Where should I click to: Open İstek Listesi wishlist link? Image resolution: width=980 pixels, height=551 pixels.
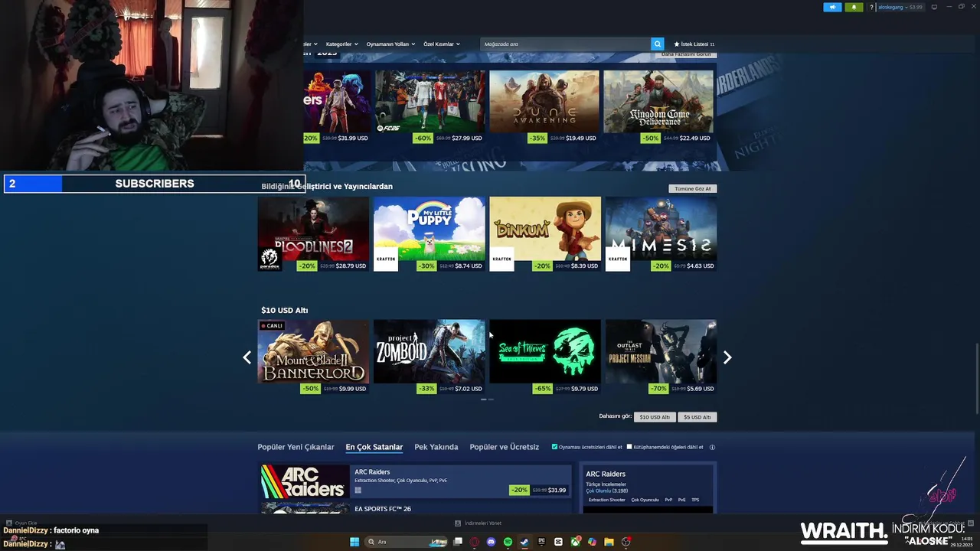[694, 44]
